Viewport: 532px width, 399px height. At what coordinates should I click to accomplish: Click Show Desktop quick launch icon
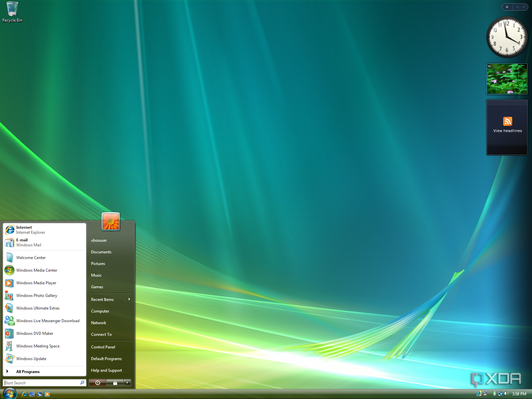point(32,394)
